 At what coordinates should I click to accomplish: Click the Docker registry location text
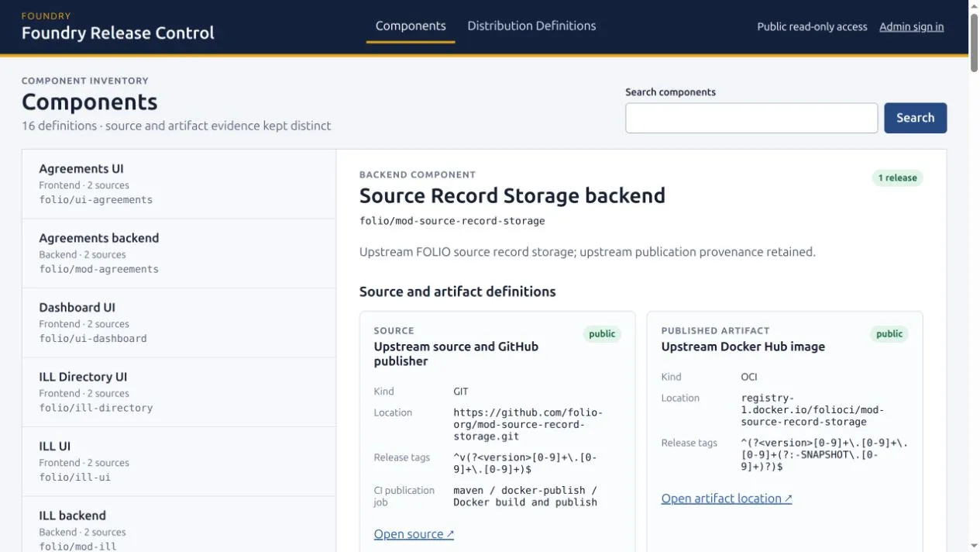813,410
